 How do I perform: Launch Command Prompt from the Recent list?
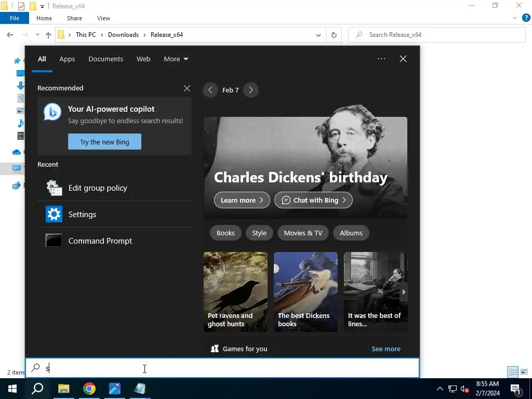click(114, 241)
